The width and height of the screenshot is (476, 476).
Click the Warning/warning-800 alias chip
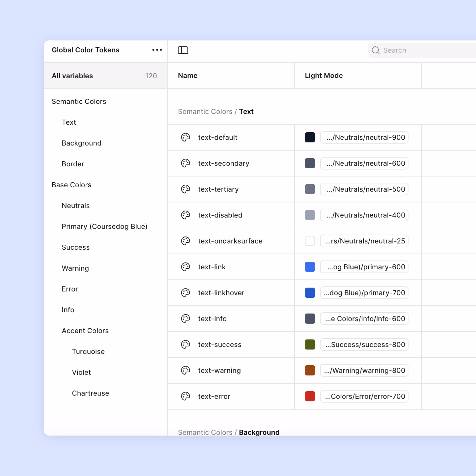pyautogui.click(x=364, y=370)
